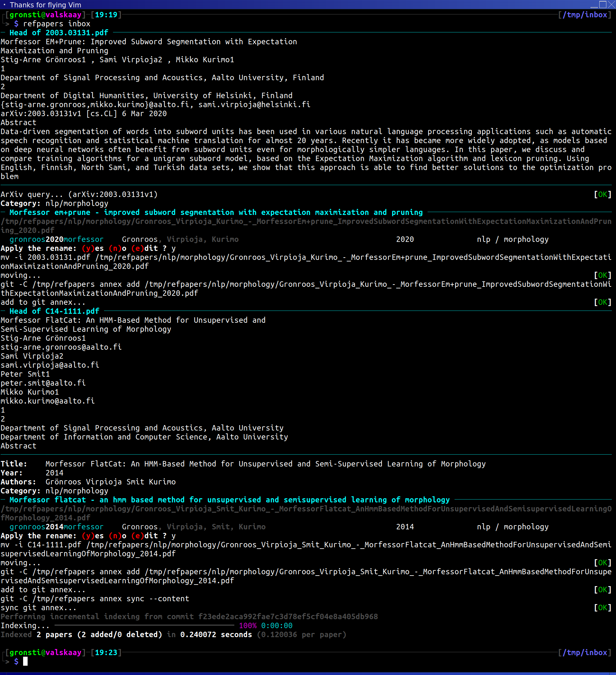Click the 'Head of 2003.03131.pdf' header
Screen dimensions: 616x675
(x=59, y=33)
